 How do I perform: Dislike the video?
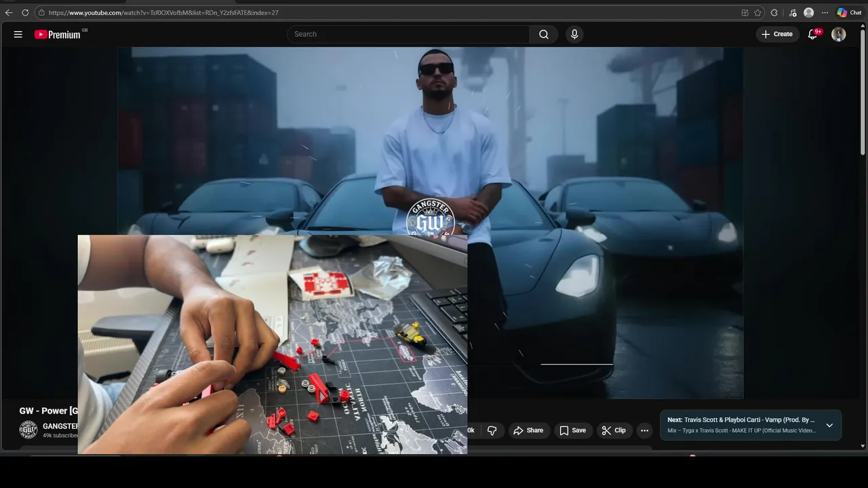pos(492,430)
